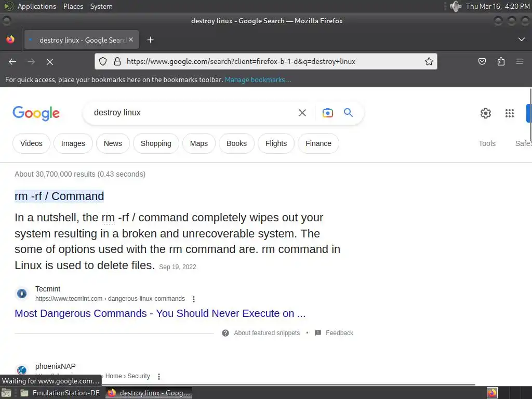Open the Places menu
Image resolution: width=532 pixels, height=399 pixels.
point(73,6)
